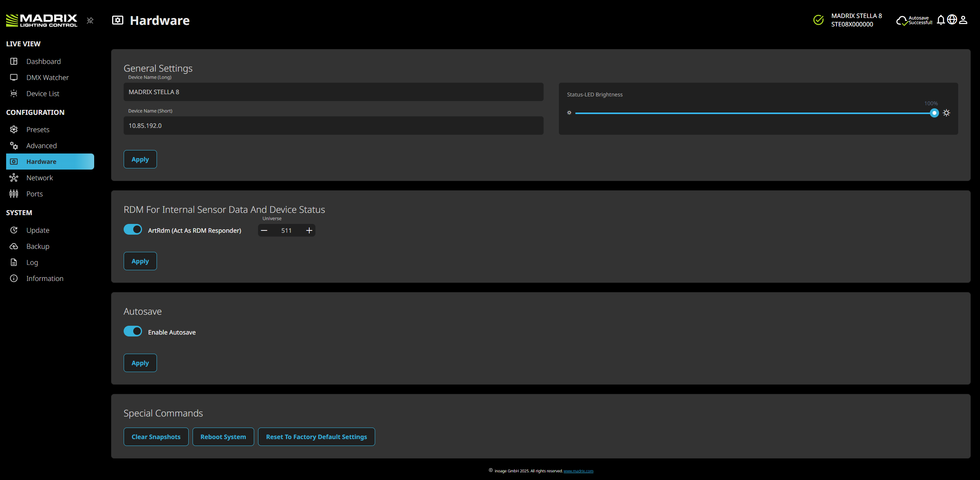
Task: Apply General Settings changes
Action: (x=140, y=159)
